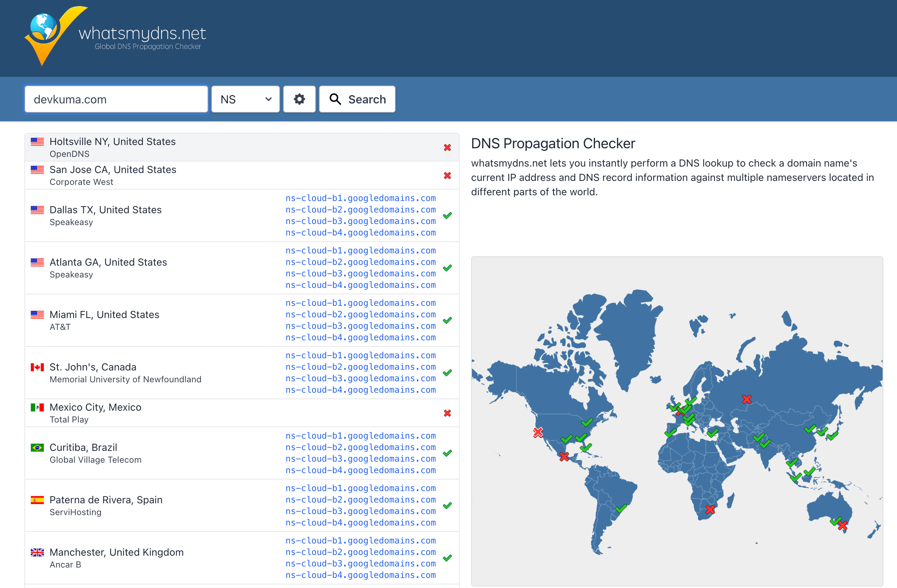Click red X status for Holtsville NY
Image resolution: width=897 pixels, height=588 pixels.
coord(447,148)
